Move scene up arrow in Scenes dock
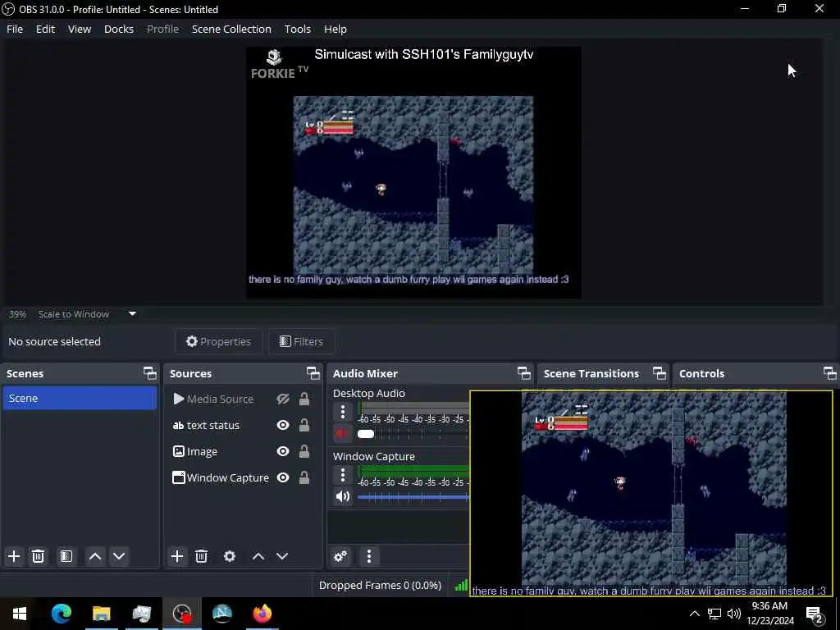The height and width of the screenshot is (630, 840). pos(95,556)
